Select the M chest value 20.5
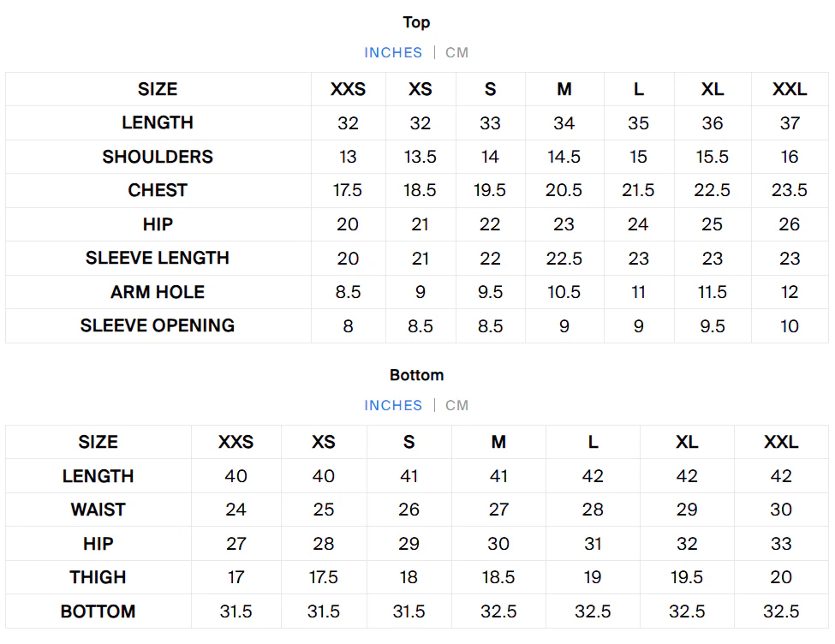The height and width of the screenshot is (644, 835). [564, 190]
